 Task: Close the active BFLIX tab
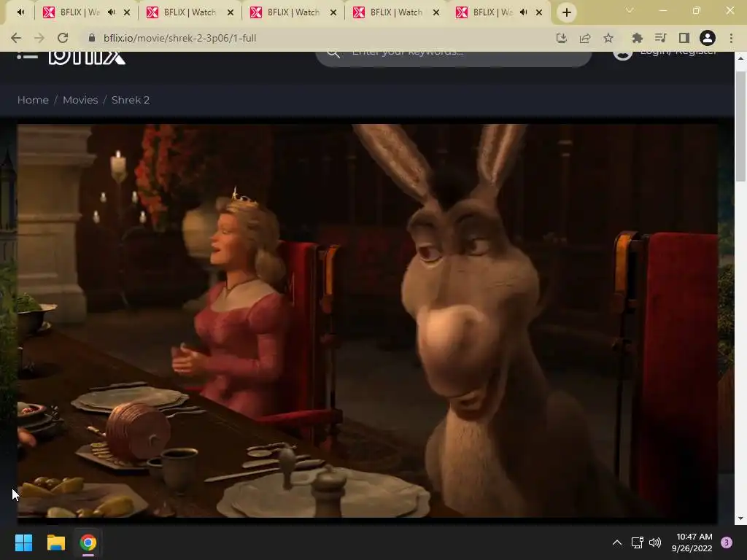coord(539,12)
